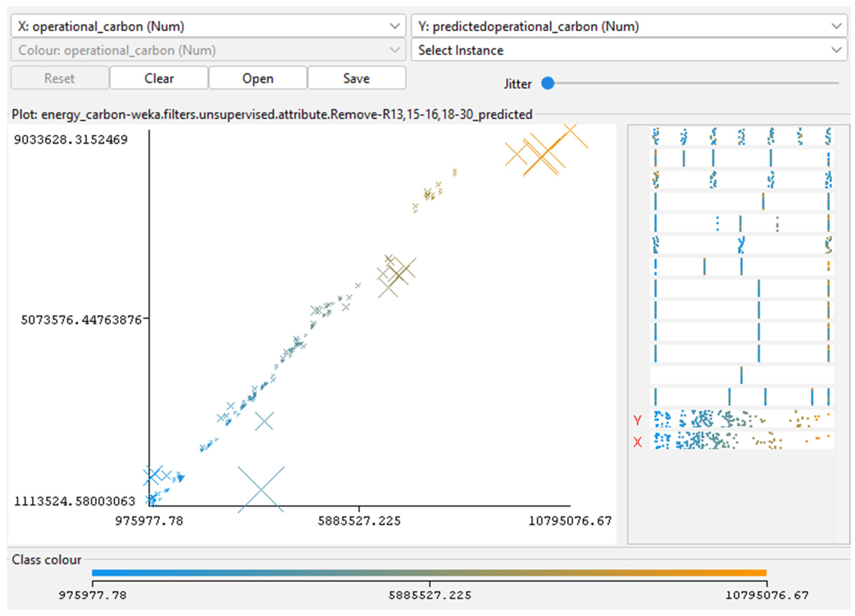Open the X: operational_carbon axis dropdown
This screenshot has width=855, height=616.
pyautogui.click(x=208, y=26)
